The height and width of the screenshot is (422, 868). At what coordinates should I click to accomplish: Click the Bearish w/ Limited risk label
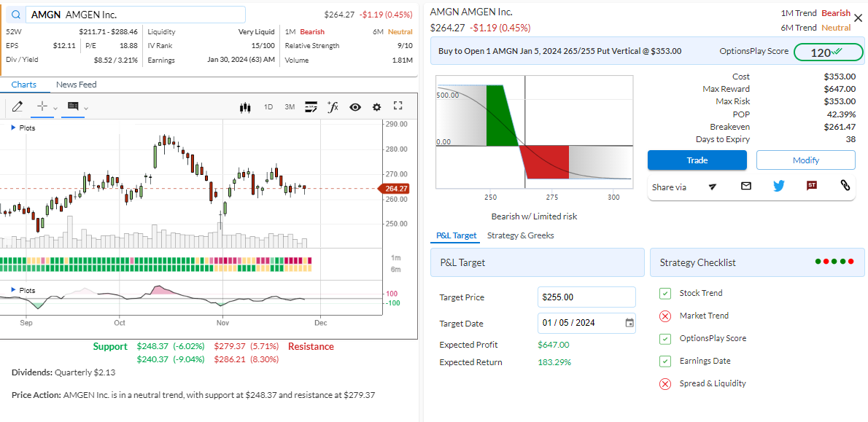tap(534, 216)
